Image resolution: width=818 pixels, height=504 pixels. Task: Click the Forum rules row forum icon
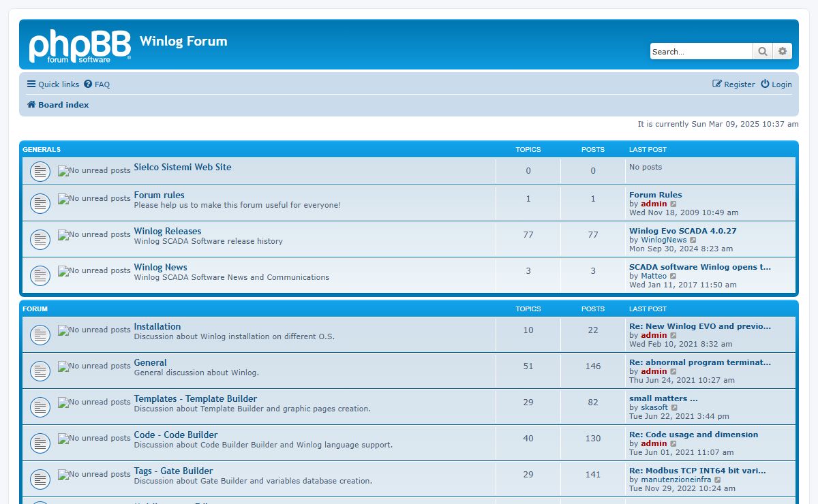click(40, 203)
